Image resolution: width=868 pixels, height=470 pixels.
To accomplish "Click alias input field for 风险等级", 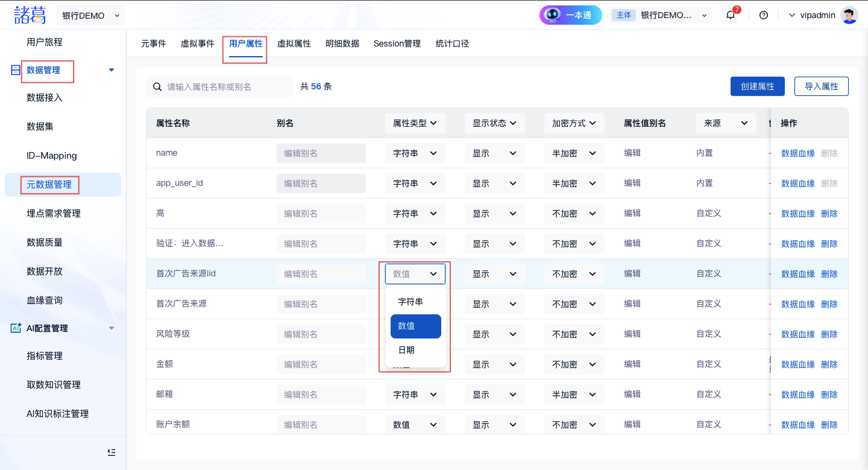I will 321,334.
